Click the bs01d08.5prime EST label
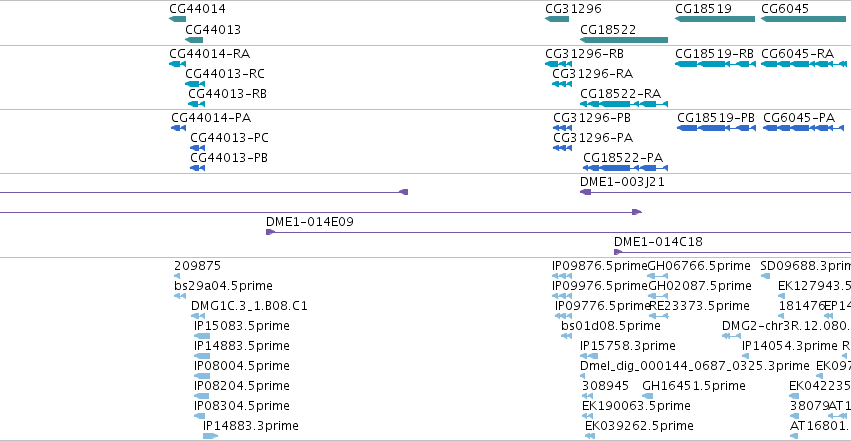851x441 pixels. 611,326
